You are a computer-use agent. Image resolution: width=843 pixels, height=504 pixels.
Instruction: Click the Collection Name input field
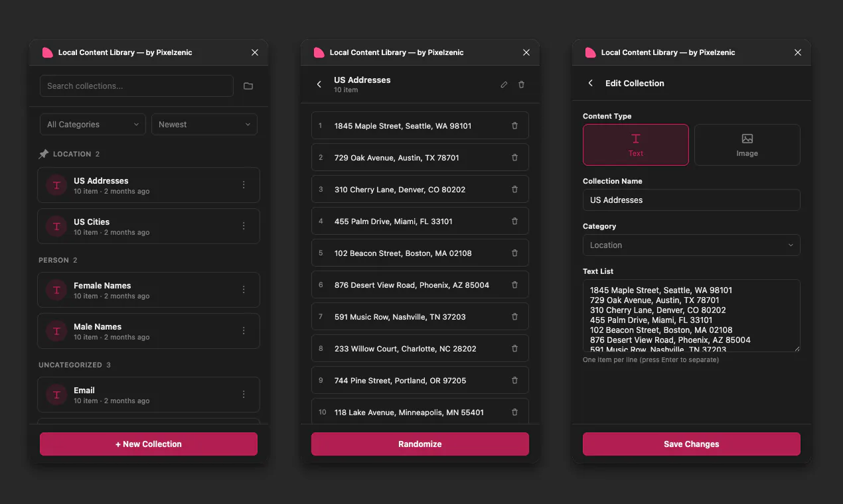[x=692, y=200]
